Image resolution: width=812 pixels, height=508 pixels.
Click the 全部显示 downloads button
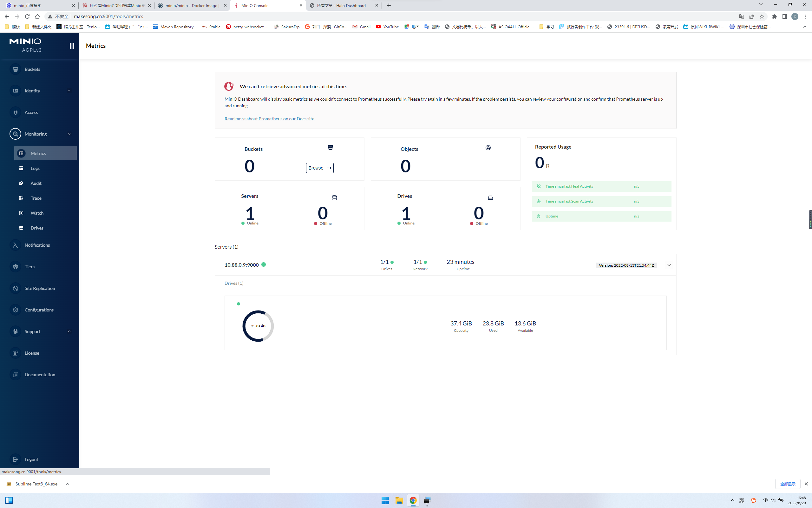click(788, 484)
